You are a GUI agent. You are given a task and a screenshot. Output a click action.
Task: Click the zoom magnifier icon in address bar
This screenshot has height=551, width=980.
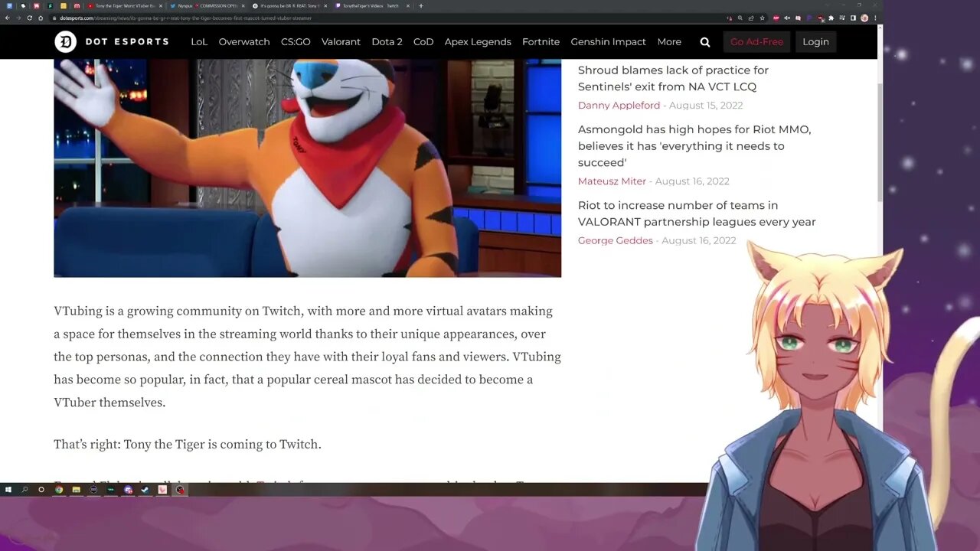tap(740, 18)
